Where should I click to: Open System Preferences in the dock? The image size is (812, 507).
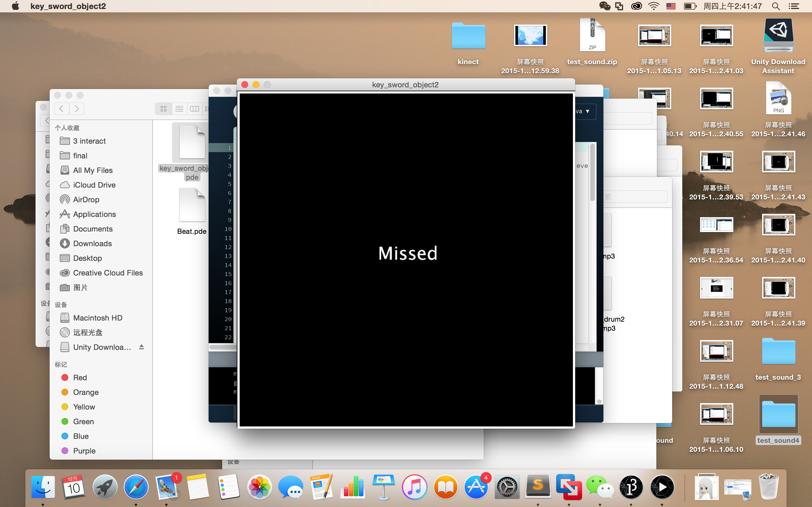click(x=507, y=486)
